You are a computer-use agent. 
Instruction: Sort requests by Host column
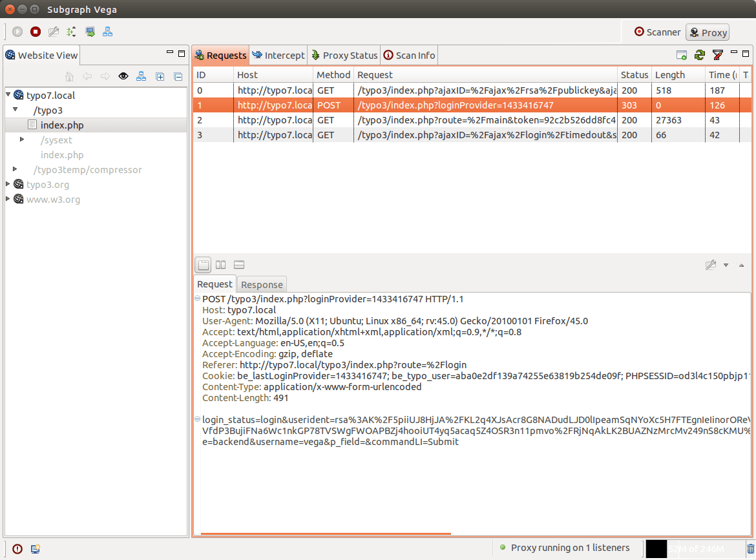[273, 75]
